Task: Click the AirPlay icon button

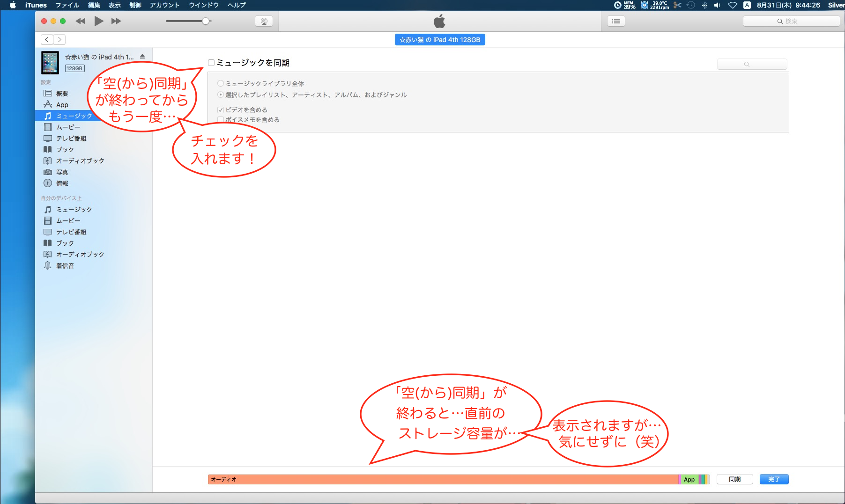Action: 264,21
